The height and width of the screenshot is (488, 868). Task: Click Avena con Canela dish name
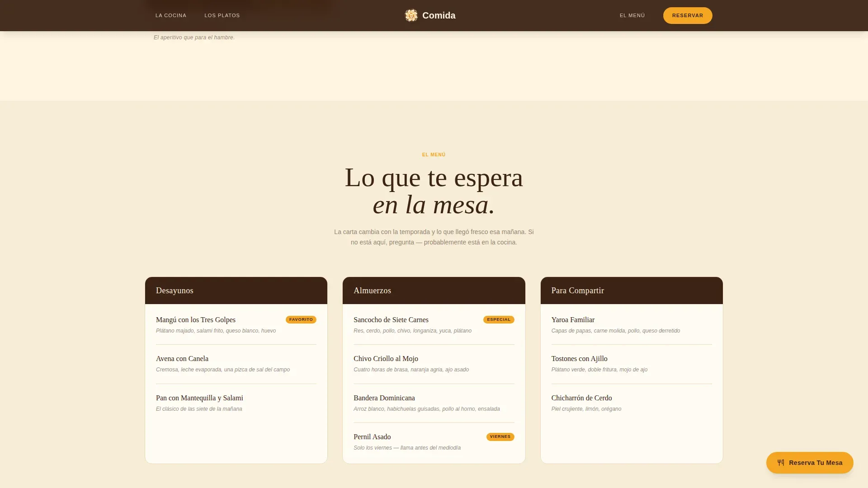coord(182,359)
